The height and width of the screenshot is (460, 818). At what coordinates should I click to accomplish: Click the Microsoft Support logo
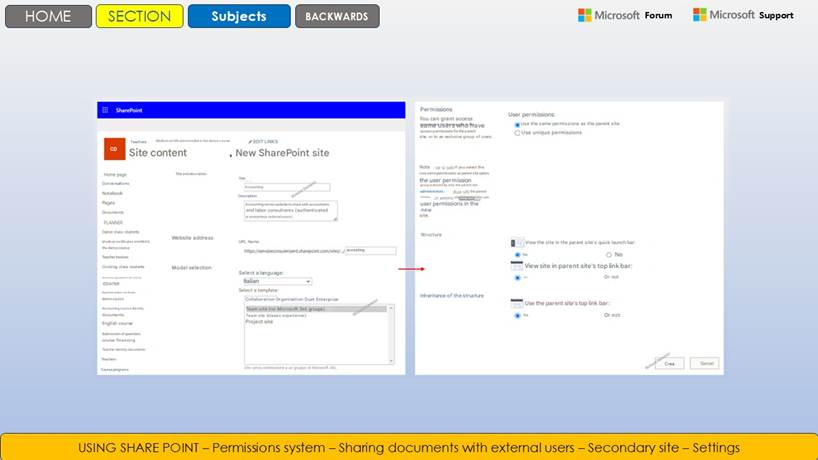743,15
